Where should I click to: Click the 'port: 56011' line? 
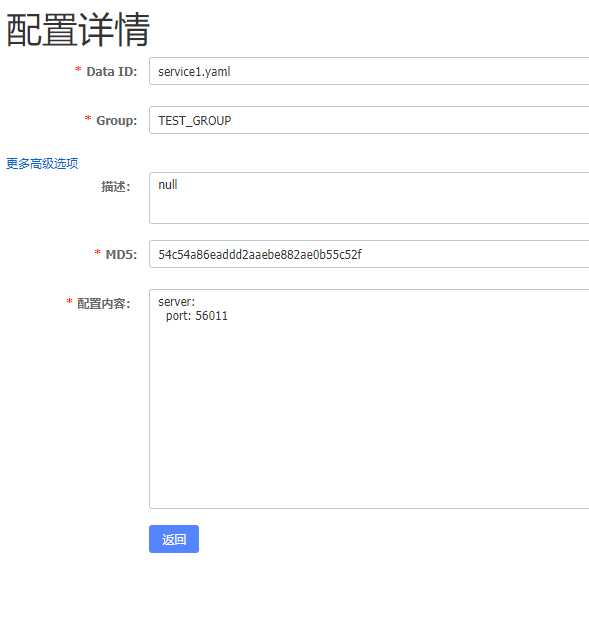[x=197, y=316]
